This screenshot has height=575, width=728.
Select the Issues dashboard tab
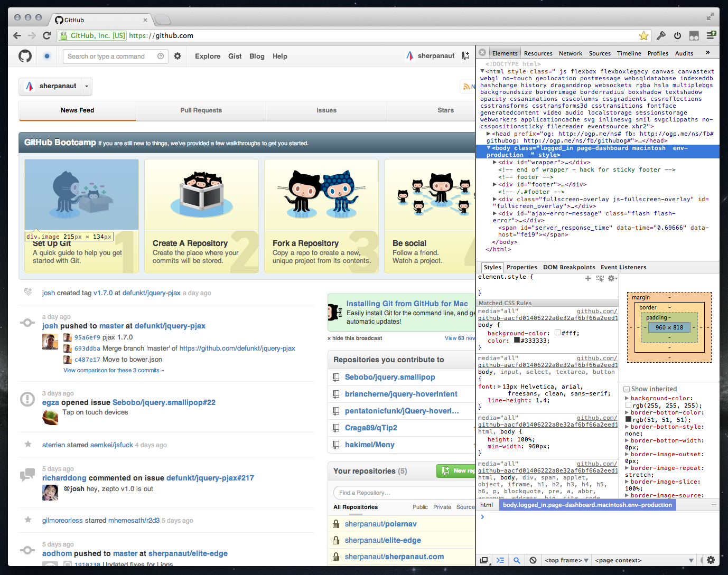click(326, 110)
